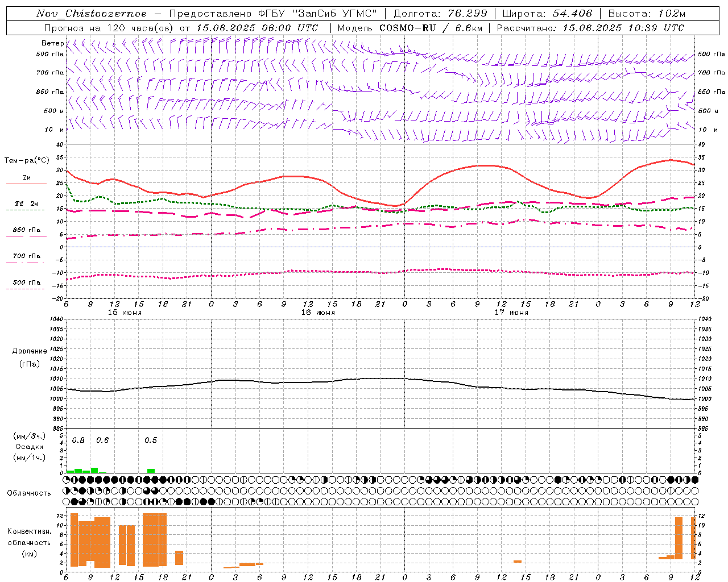Click the "Td 2м" dew point legend label
Image resolution: width=728 pixels, height=582 pixels.
click(x=26, y=203)
